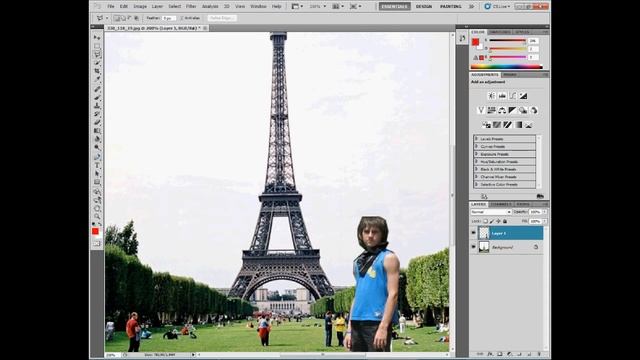This screenshot has height=360, width=640.
Task: Hide the Background layer eye icon
Action: [474, 247]
